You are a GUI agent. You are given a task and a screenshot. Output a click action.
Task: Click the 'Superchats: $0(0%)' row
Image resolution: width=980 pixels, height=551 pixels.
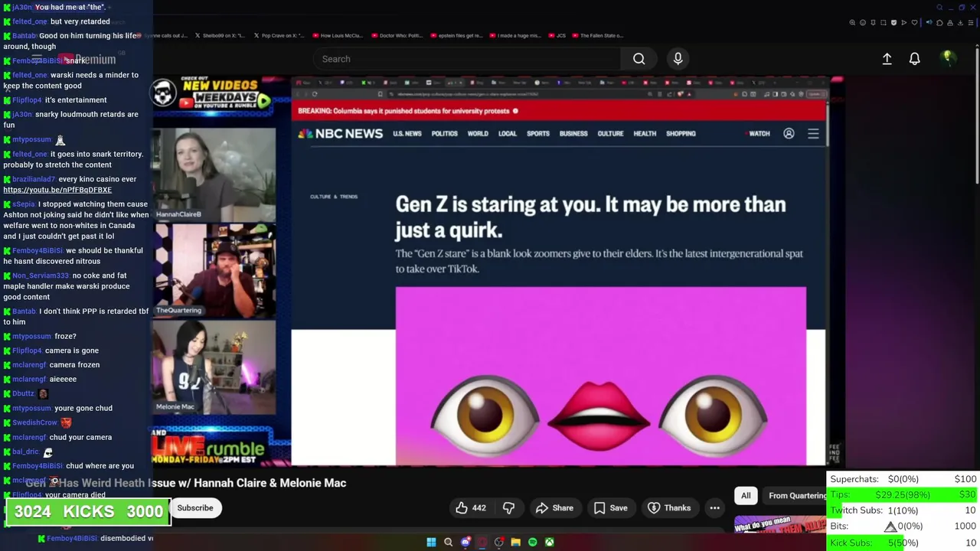point(903,479)
